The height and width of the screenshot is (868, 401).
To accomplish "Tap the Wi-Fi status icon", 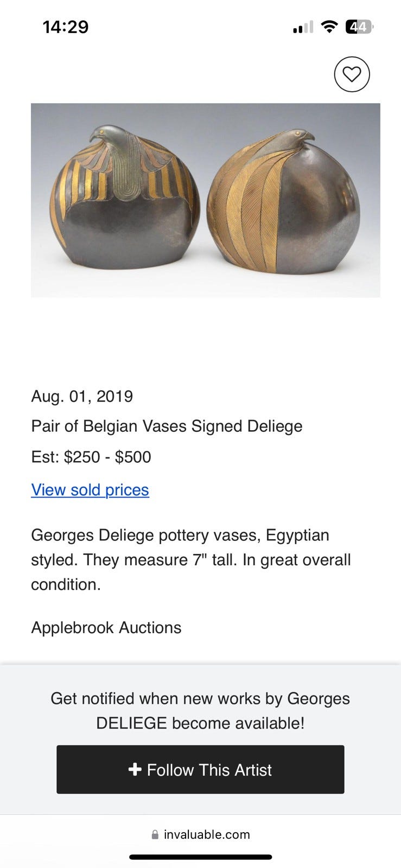I will tap(329, 27).
